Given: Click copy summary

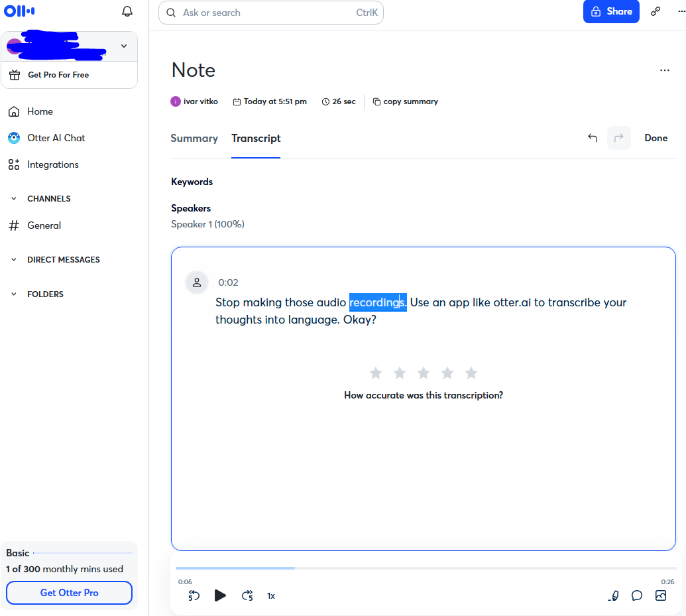Looking at the screenshot, I should pos(405,101).
